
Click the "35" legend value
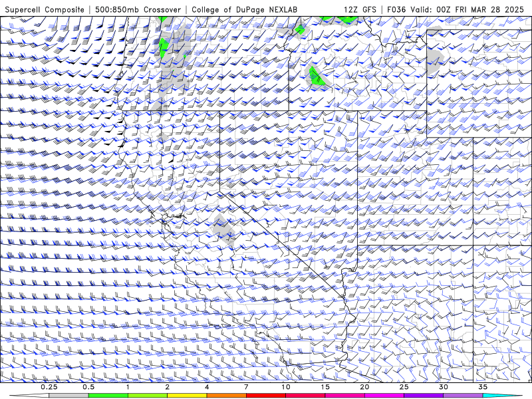[483, 387]
